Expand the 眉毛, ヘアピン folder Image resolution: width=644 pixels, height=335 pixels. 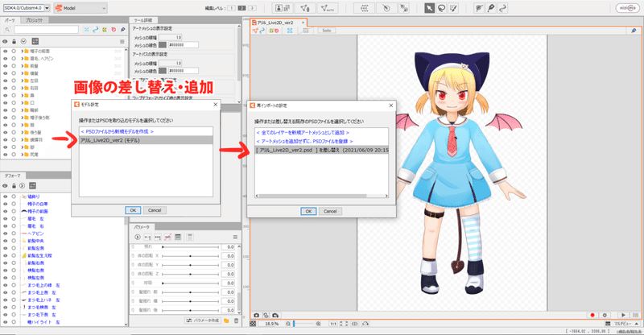coord(23,59)
